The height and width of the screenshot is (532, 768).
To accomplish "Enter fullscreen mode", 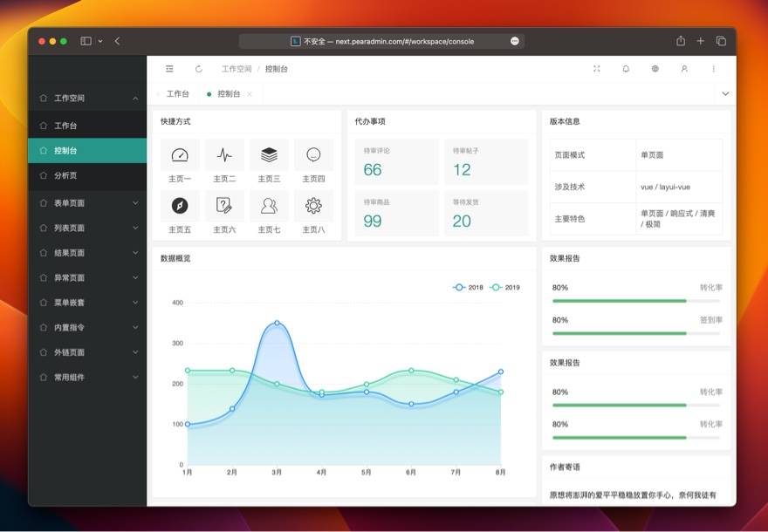I will coord(596,69).
